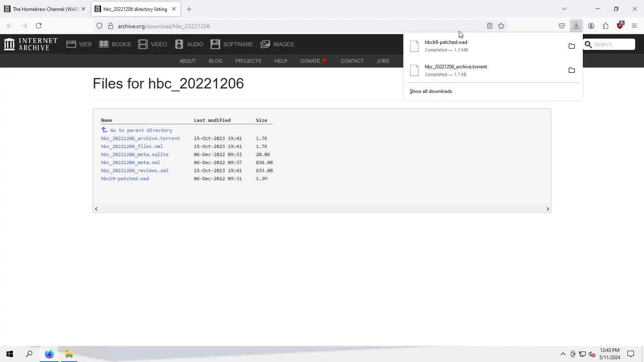Image resolution: width=644 pixels, height=362 pixels.
Task: Visit the BLOG link
Action: pyautogui.click(x=215, y=61)
